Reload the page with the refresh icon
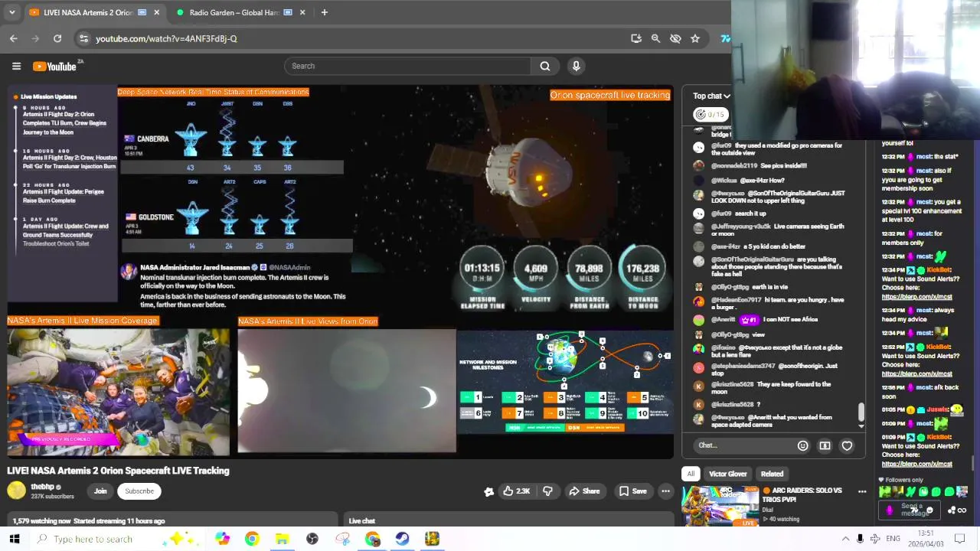The width and height of the screenshot is (980, 551). (57, 38)
